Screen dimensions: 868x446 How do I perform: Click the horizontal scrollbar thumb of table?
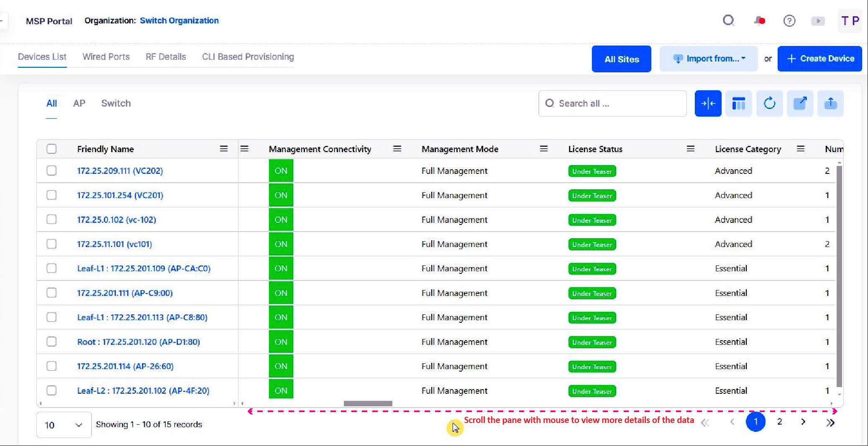[368, 403]
